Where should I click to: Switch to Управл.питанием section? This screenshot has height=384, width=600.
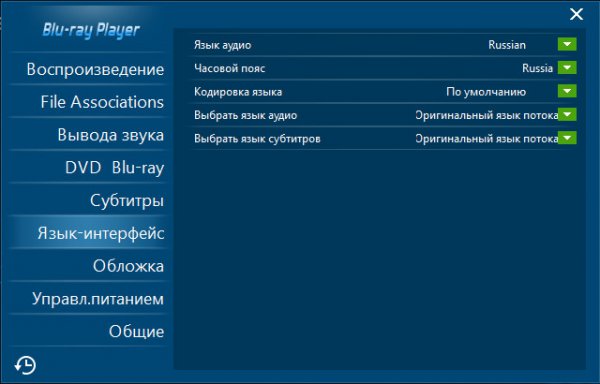pyautogui.click(x=89, y=299)
